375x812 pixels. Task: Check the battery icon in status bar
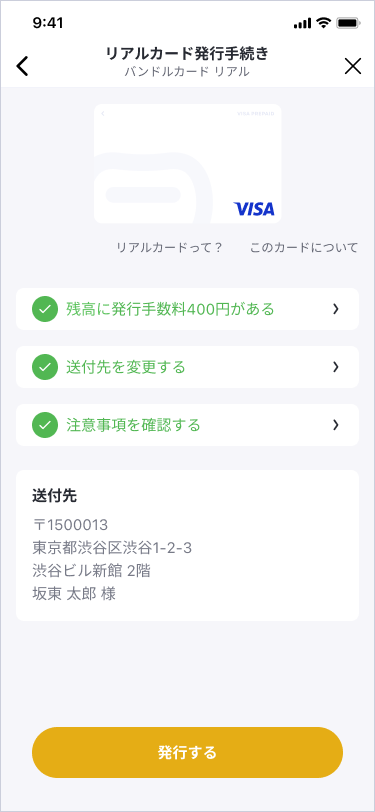[348, 23]
